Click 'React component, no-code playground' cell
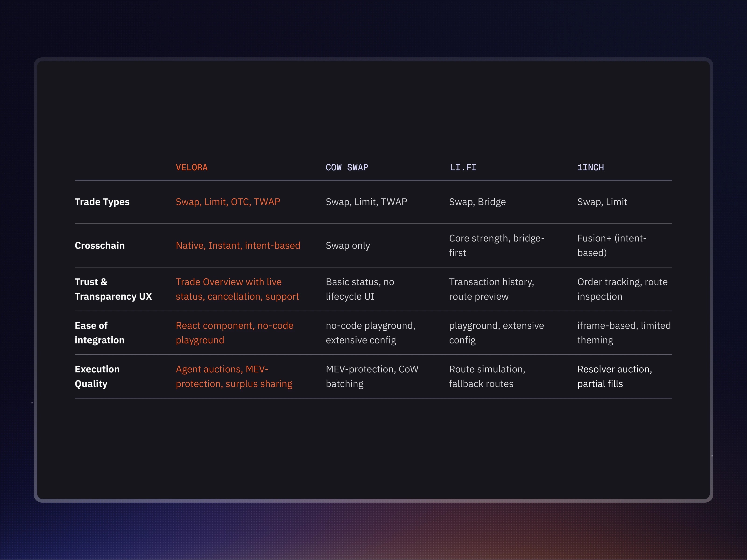 pyautogui.click(x=235, y=332)
